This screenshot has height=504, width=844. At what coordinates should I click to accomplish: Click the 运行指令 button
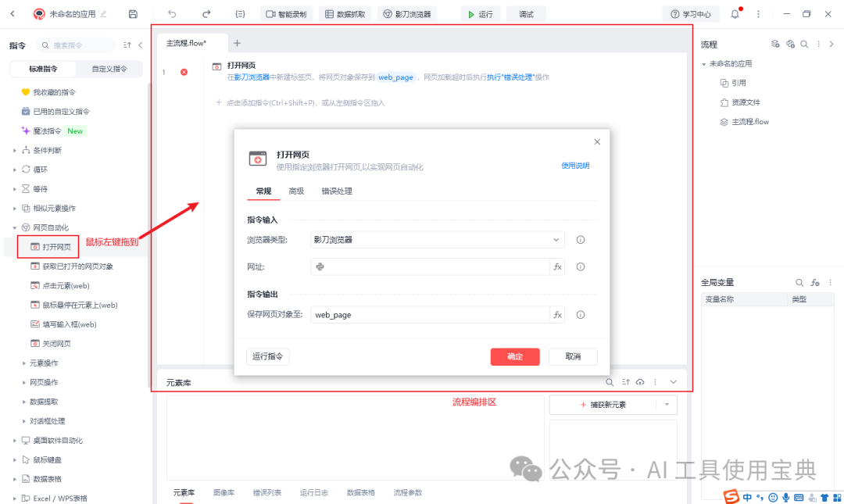click(267, 356)
